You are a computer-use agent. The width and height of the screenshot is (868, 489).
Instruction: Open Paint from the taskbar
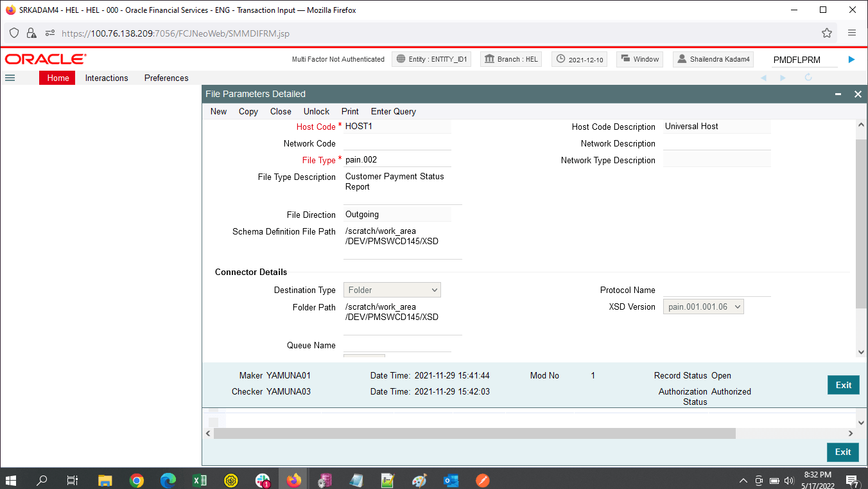(419, 480)
